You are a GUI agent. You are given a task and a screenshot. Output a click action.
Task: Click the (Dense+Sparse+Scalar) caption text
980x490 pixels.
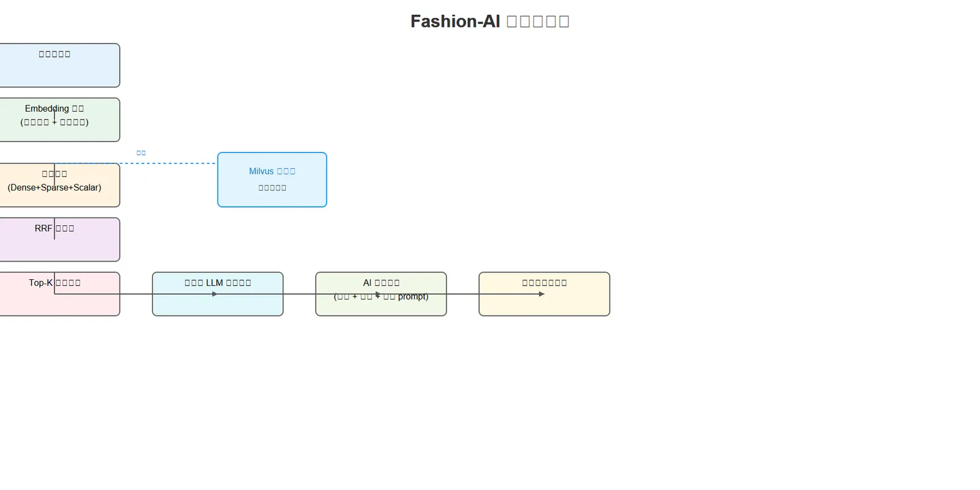point(55,187)
